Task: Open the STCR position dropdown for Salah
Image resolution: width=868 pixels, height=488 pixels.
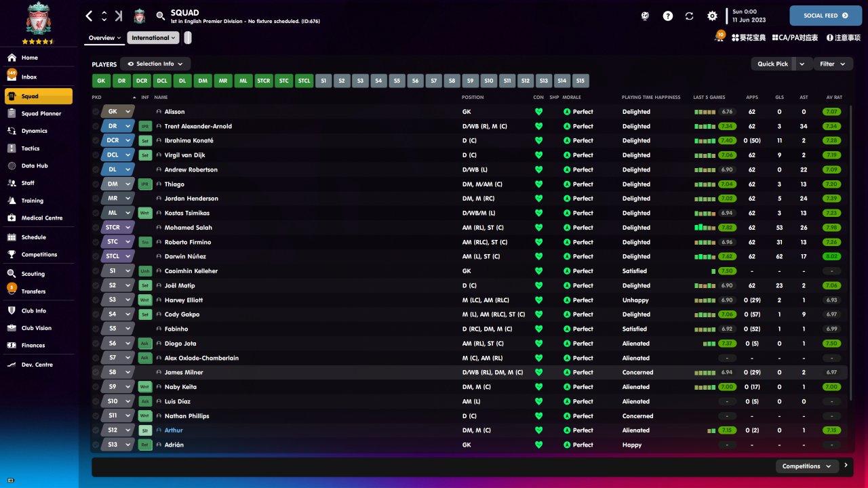Action: (x=118, y=228)
